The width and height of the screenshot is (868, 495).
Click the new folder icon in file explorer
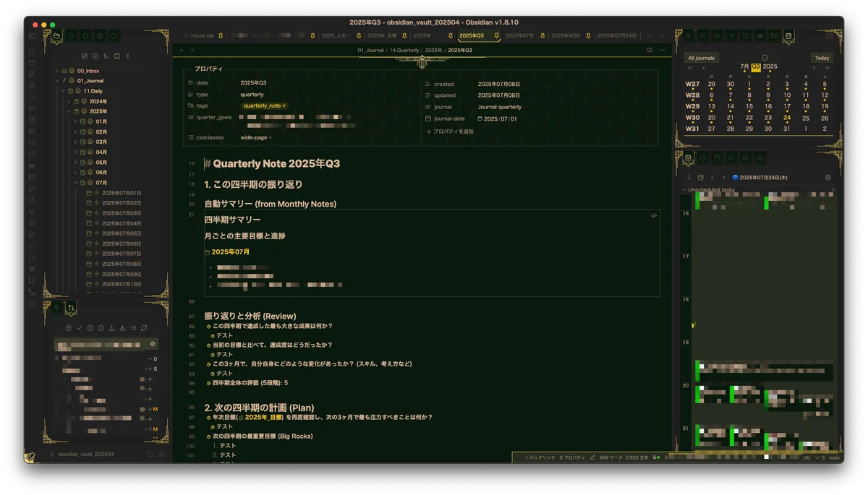click(x=95, y=56)
